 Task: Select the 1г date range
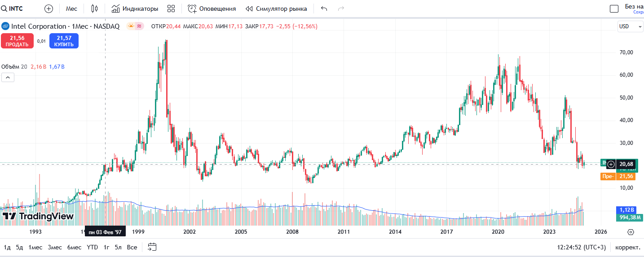click(106, 247)
